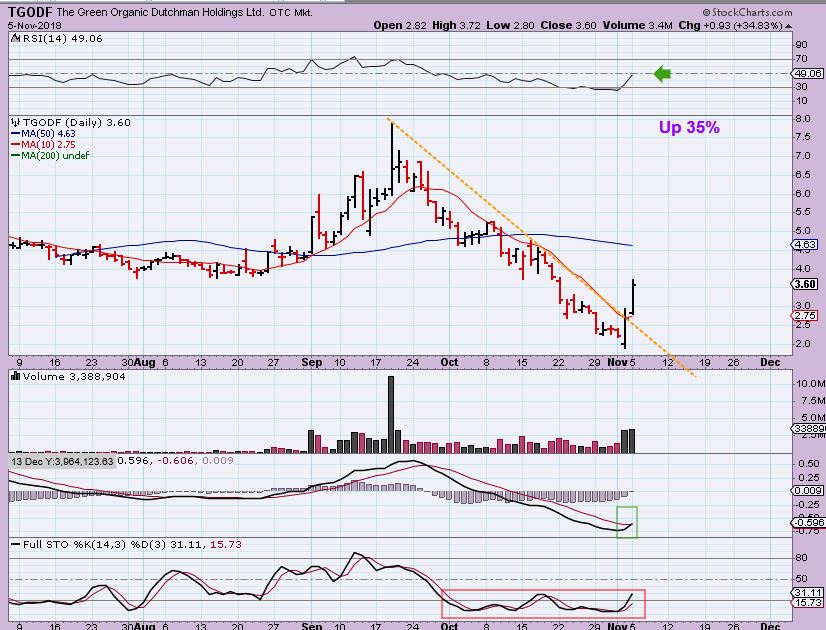This screenshot has width=826, height=630.
Task: Open the StockCharts.com copyright label
Action: (x=747, y=12)
